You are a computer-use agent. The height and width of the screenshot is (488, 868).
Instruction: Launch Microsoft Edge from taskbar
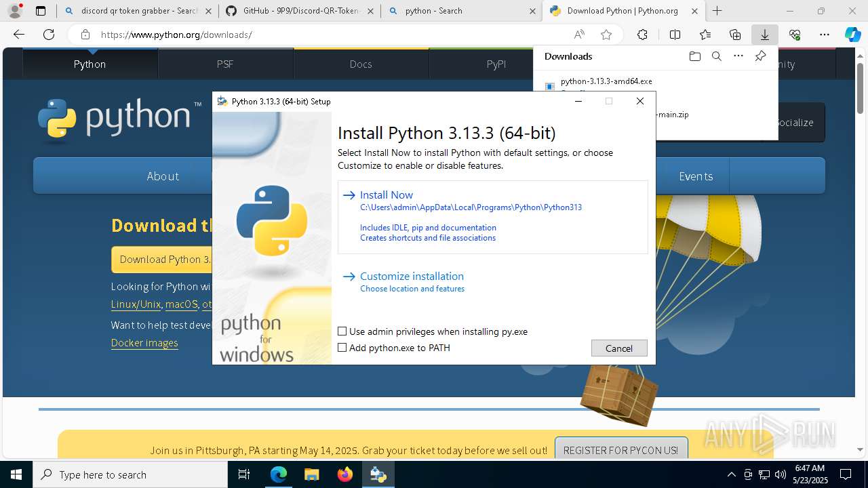pyautogui.click(x=279, y=474)
